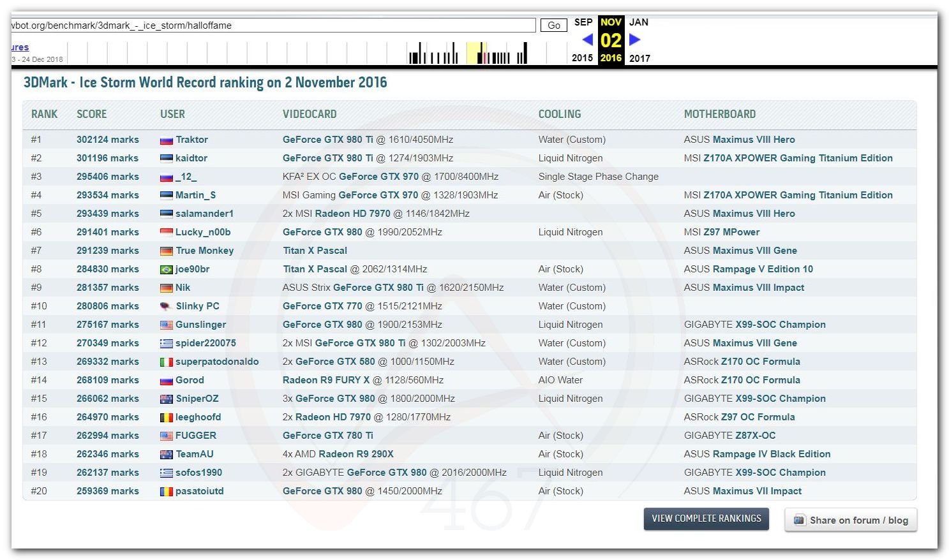Screen dimensions: 949x560
Task: Click the Romanian flag beside pasatoiutd
Action: point(167,492)
